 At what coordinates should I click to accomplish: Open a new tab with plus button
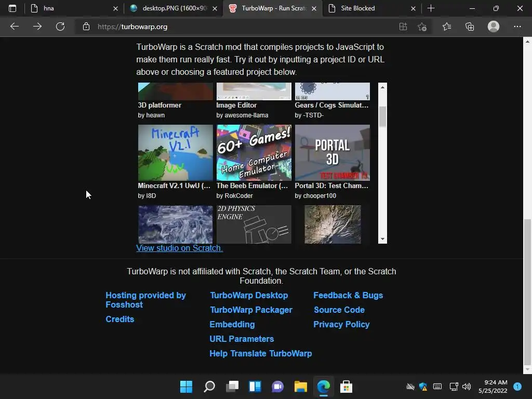coord(431,8)
